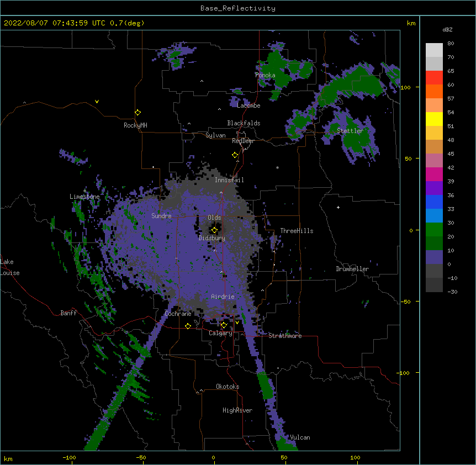Select the yellow swatch between 54 and 51 dBZ
Screen dimensions: 476x465
tap(434, 119)
